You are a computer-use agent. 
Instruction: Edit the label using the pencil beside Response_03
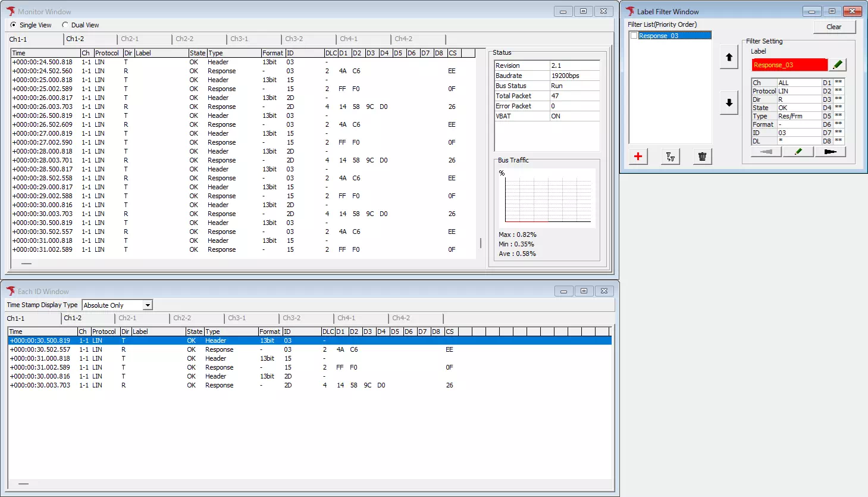coord(838,65)
